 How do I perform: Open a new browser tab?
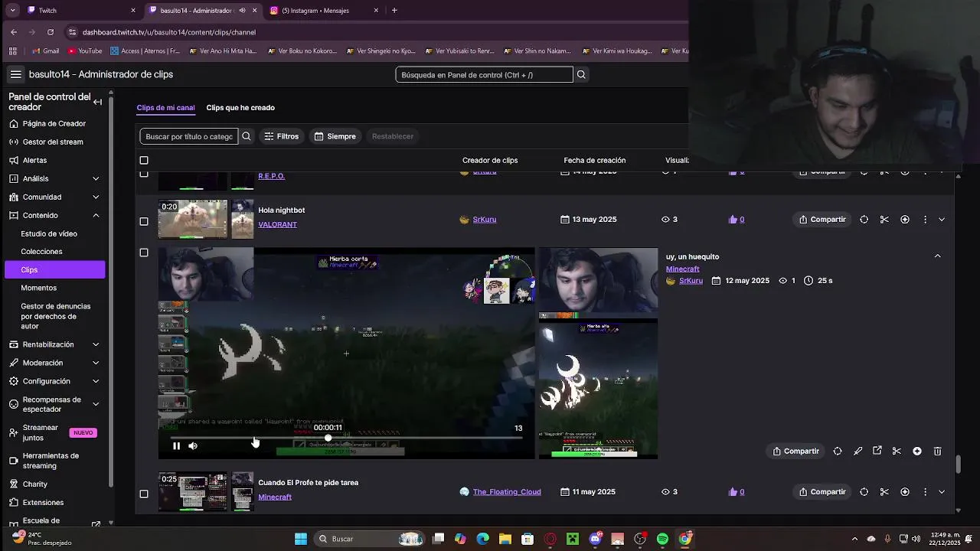click(394, 10)
